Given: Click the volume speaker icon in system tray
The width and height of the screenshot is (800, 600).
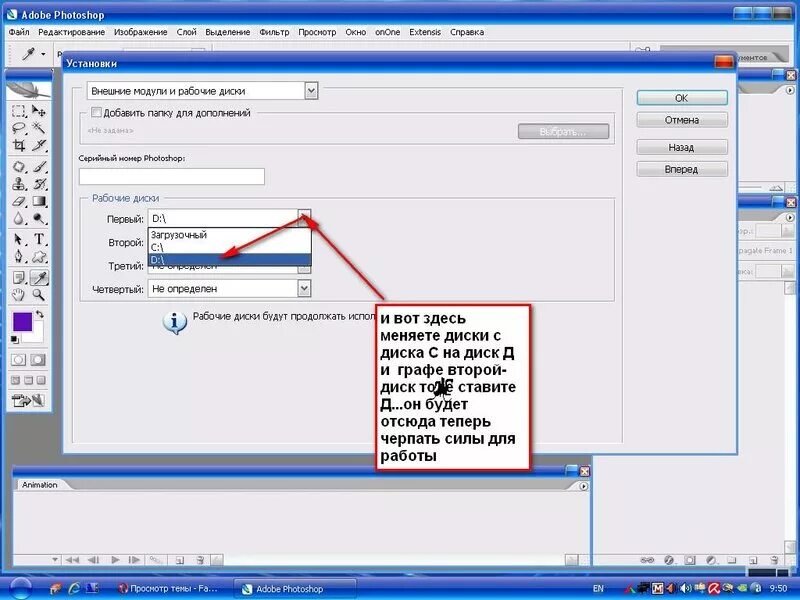Looking at the screenshot, I should (x=686, y=589).
